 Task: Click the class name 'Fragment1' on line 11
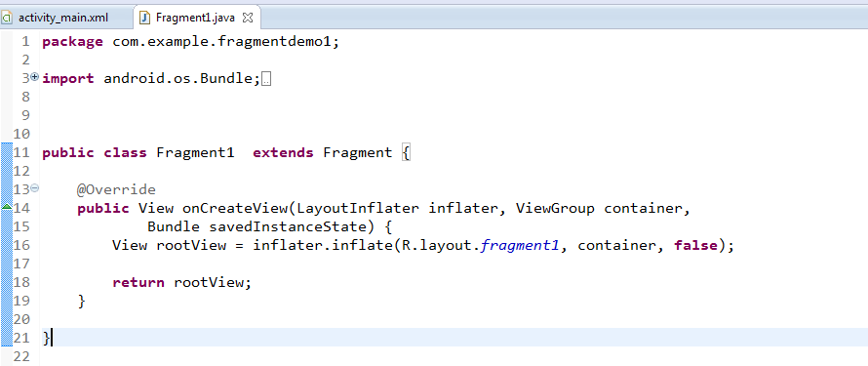[x=195, y=153]
